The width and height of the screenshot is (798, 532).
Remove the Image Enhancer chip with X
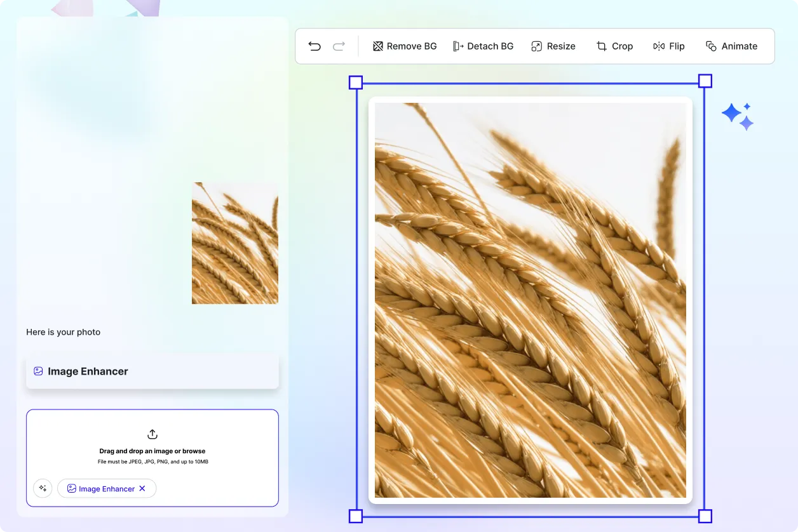coord(142,488)
